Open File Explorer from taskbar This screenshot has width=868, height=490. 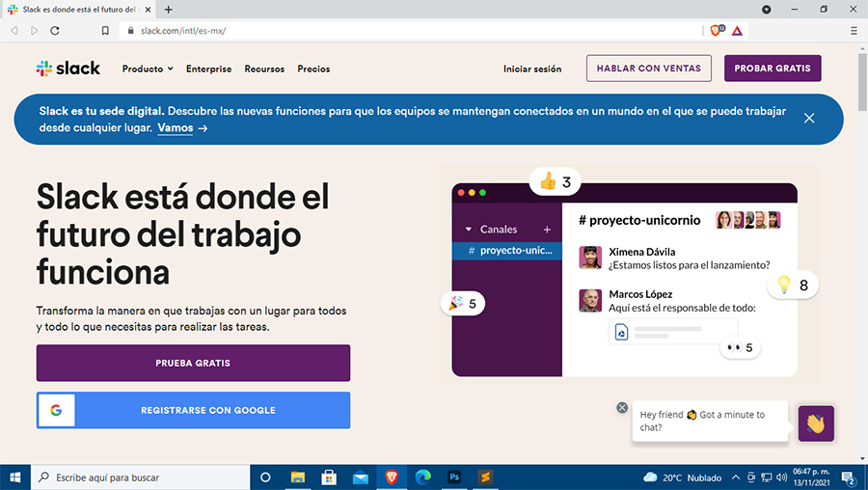point(298,477)
